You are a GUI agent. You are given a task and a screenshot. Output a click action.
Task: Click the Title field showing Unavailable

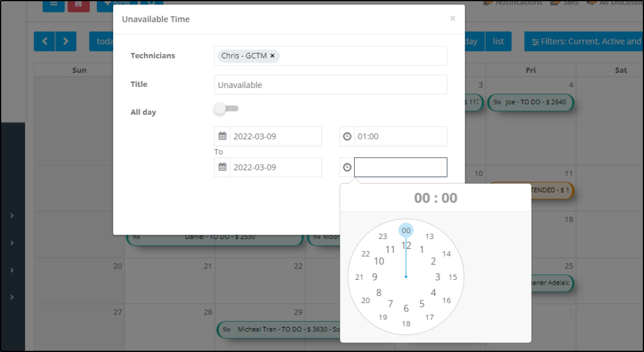coord(330,84)
